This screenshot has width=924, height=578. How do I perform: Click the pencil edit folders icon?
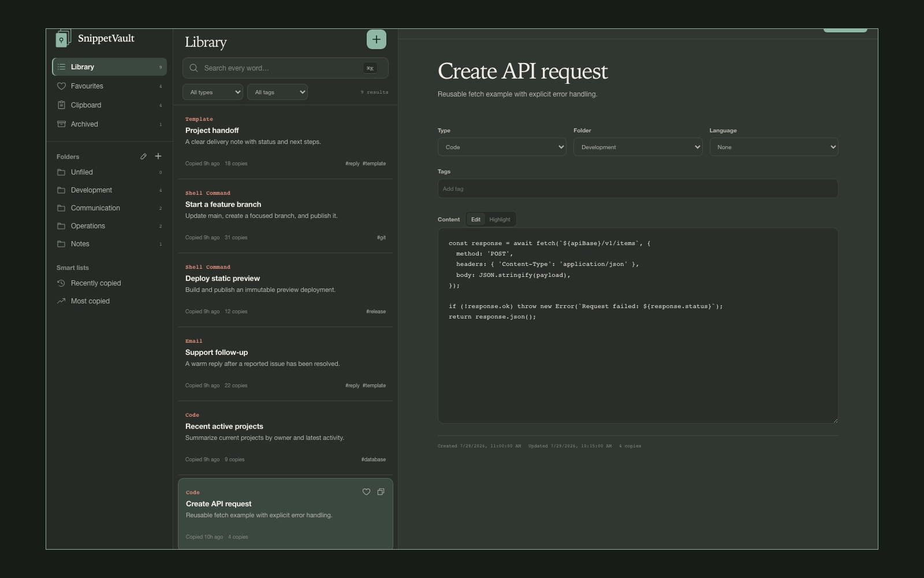[143, 156]
